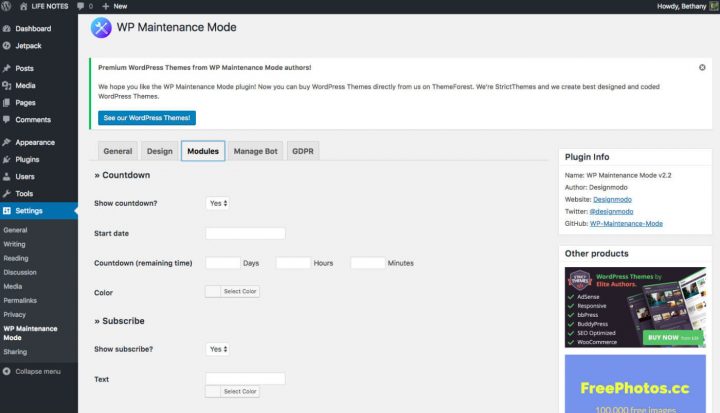Click the Appearance brush icon

point(6,142)
